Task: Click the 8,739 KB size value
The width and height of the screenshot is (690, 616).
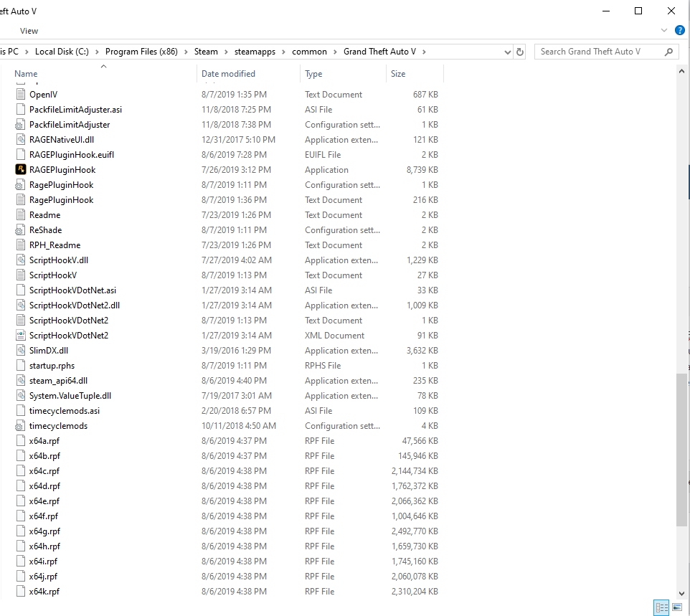Action: click(422, 170)
